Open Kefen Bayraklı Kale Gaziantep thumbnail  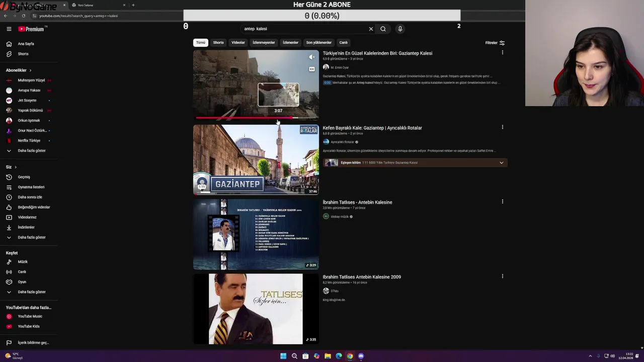[256, 160]
